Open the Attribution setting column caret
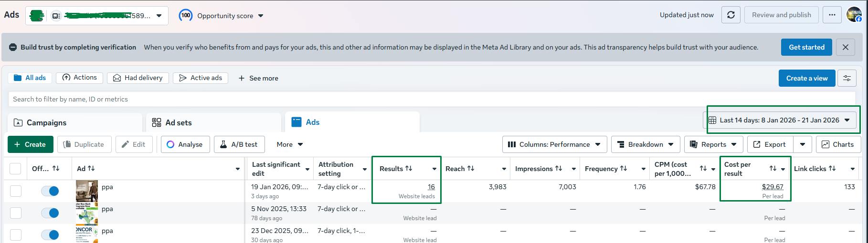The width and height of the screenshot is (868, 243). coord(365,169)
